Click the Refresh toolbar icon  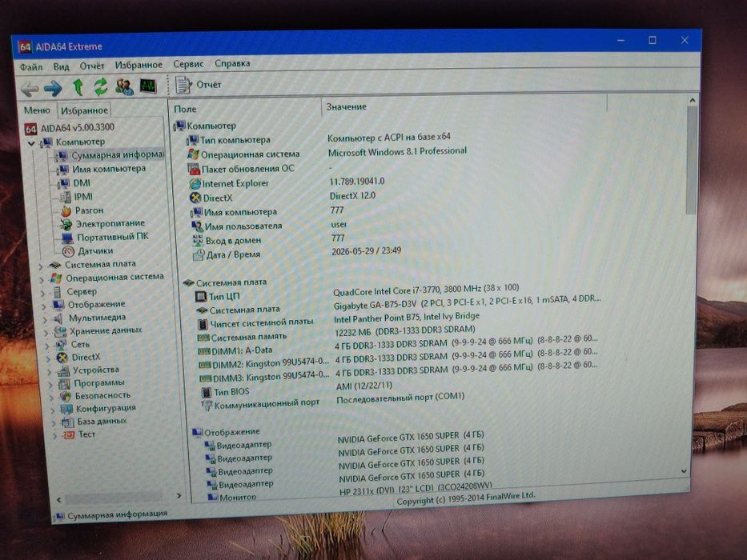tap(101, 86)
